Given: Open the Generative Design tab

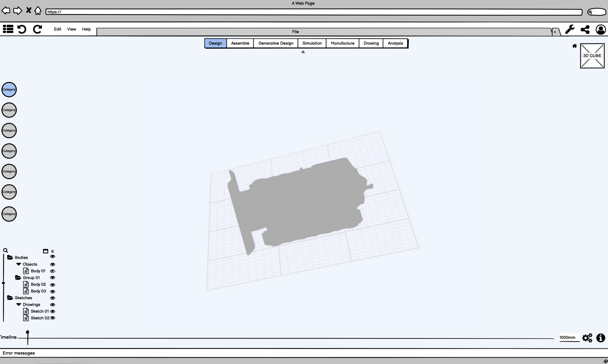Looking at the screenshot, I should pyautogui.click(x=276, y=43).
